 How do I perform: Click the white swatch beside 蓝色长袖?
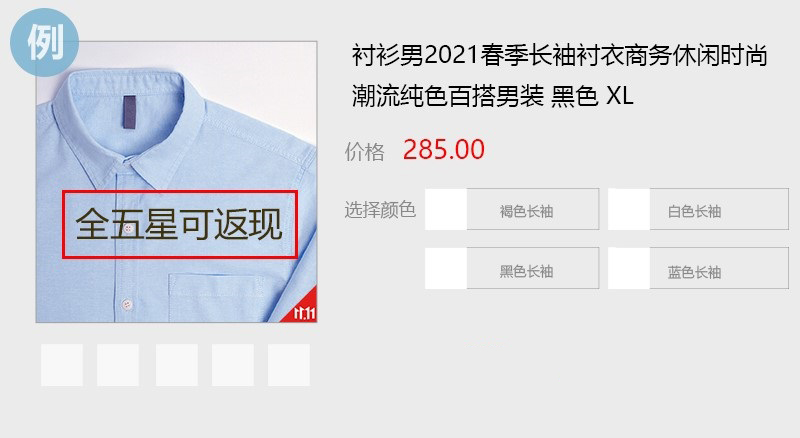tap(629, 269)
